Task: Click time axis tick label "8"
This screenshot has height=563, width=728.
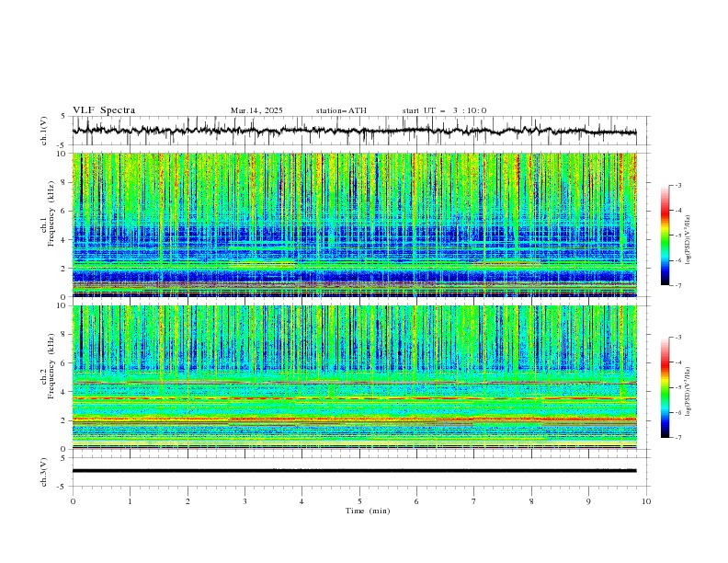Action: click(x=531, y=501)
